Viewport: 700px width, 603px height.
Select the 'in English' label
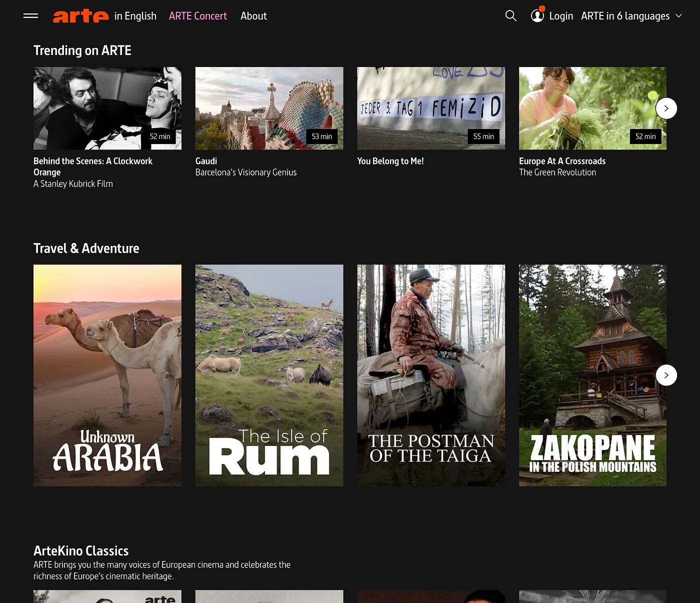(x=135, y=16)
